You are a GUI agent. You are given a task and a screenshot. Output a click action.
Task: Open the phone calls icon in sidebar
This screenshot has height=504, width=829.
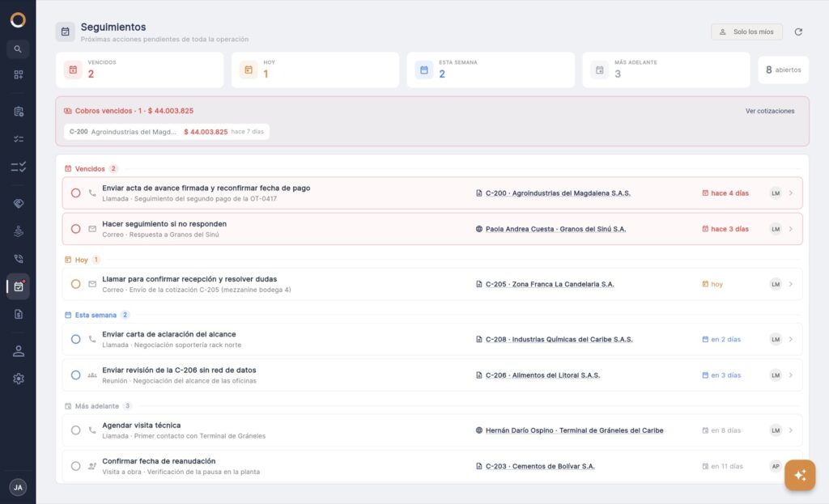(18, 258)
